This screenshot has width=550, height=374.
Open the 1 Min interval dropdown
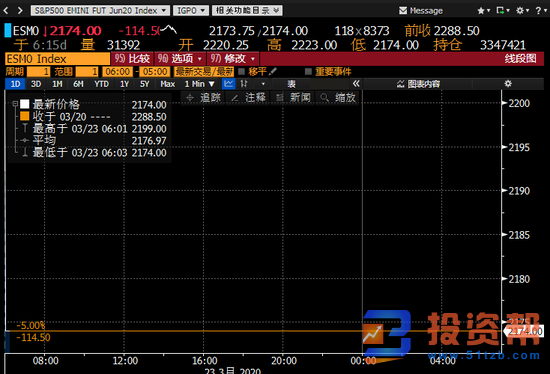pos(199,84)
